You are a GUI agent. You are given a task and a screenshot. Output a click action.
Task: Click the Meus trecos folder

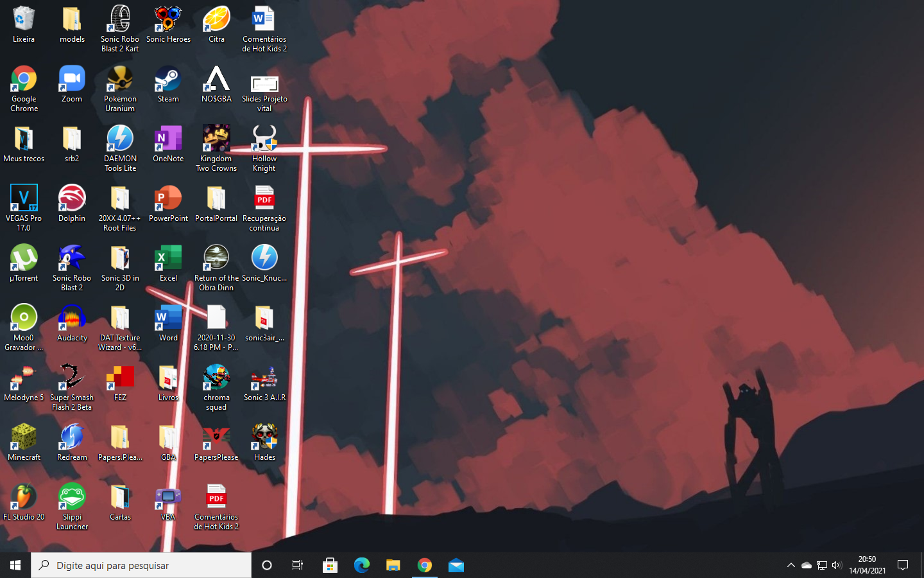(x=24, y=144)
